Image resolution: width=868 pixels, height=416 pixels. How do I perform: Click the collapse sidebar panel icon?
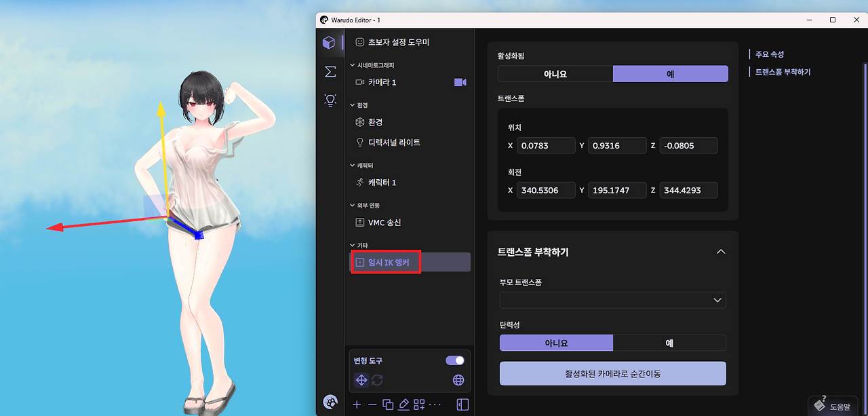[462, 404]
